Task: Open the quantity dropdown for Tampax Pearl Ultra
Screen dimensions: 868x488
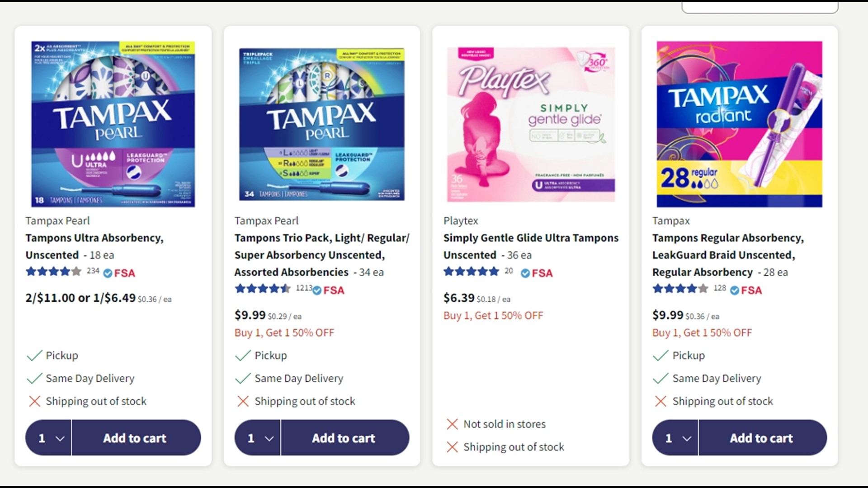Action: 47,437
